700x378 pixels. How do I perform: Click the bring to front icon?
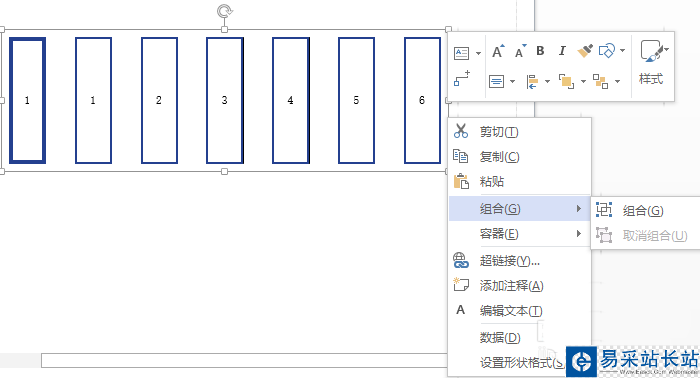[x=567, y=82]
